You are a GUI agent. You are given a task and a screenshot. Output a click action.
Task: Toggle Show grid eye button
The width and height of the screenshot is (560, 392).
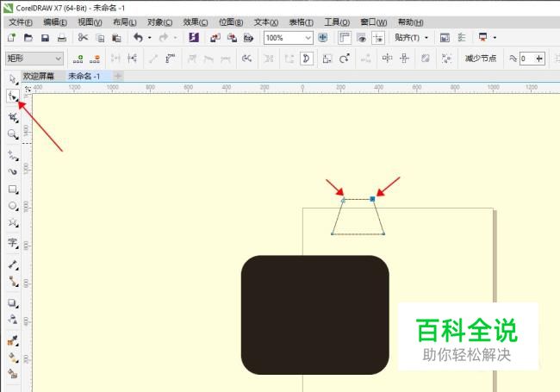coord(362,38)
